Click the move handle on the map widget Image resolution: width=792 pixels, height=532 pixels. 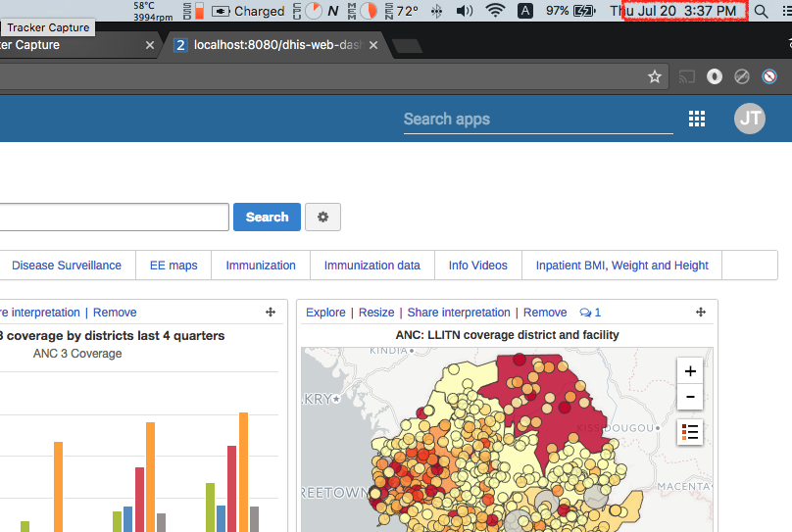pyautogui.click(x=701, y=313)
